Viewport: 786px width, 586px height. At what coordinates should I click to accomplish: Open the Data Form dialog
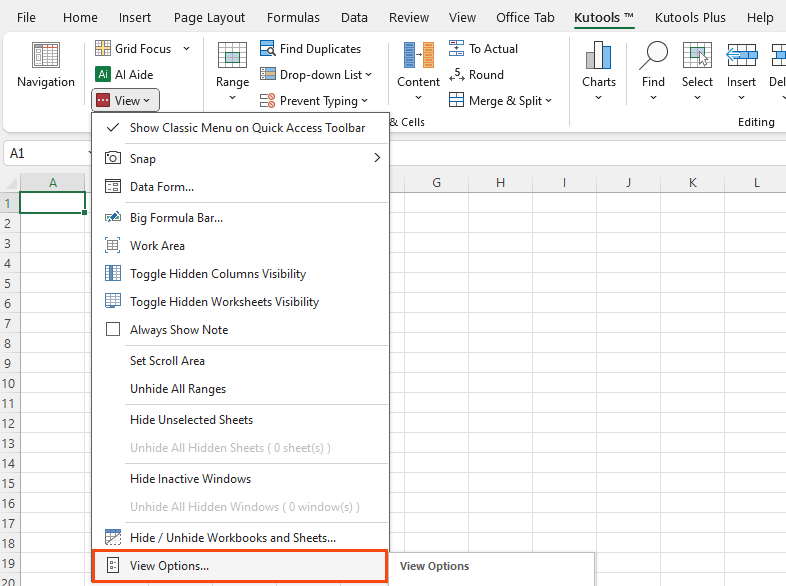[x=162, y=187]
